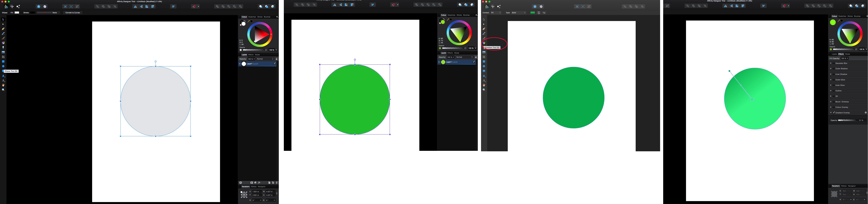
Task: Click reverse gradient icon in third screenshot
Action: coord(544,13)
